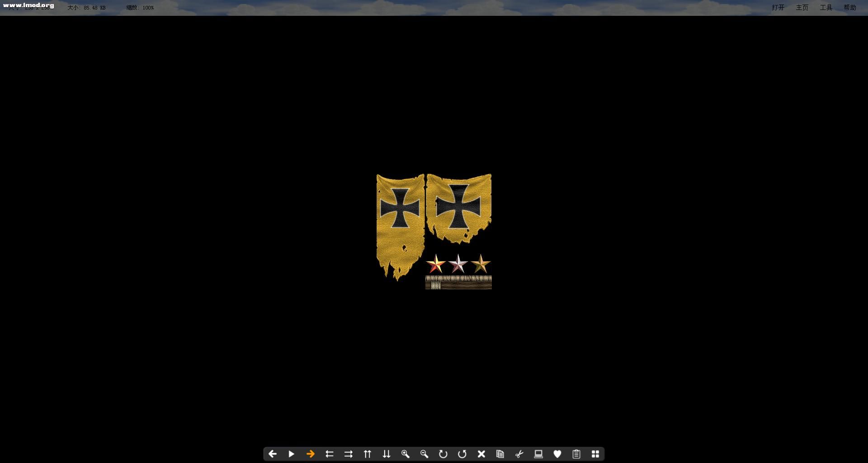Go to the previous image with white left arrow
868x463 pixels.
272,454
